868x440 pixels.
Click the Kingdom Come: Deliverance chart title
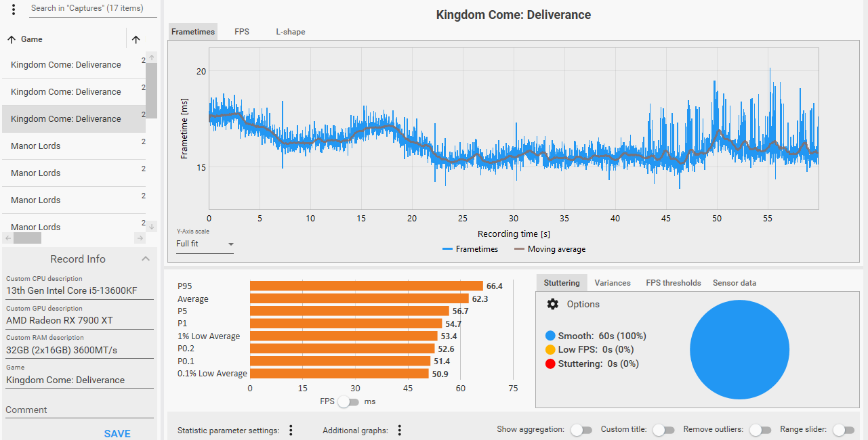[514, 14]
